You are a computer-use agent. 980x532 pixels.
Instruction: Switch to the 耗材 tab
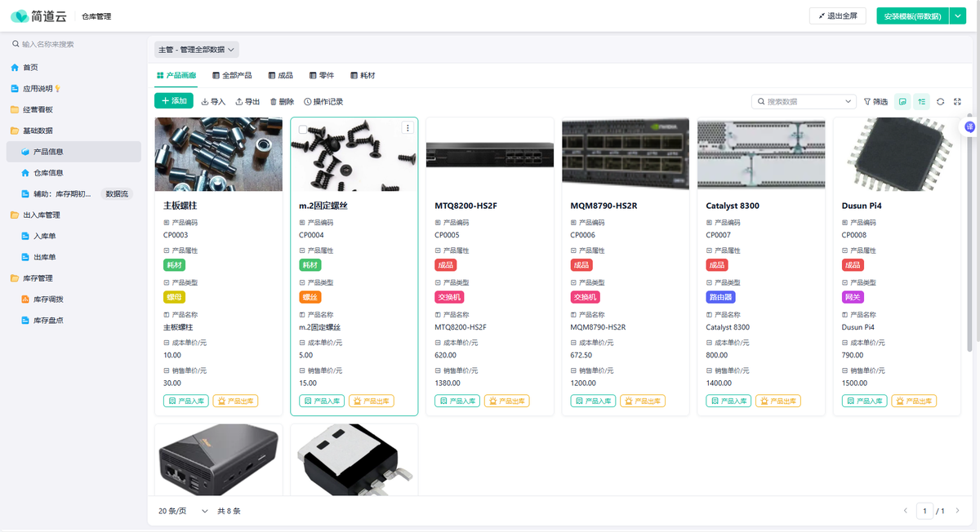pos(363,75)
